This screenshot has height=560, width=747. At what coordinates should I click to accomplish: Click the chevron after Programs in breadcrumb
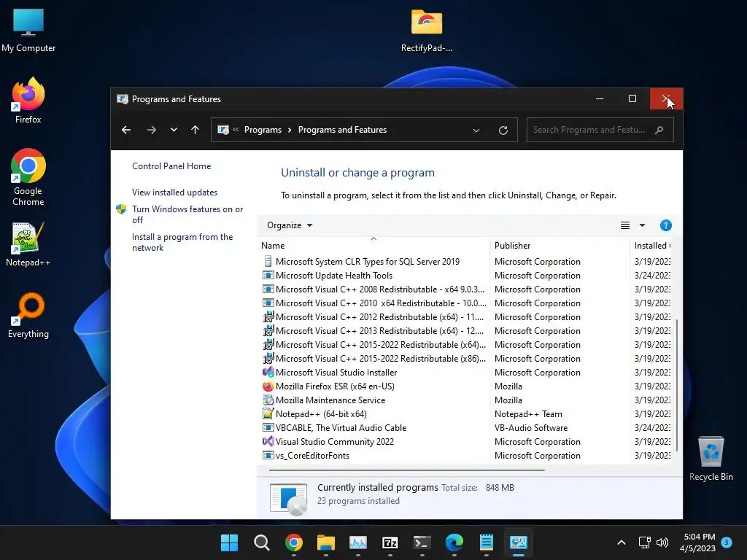click(290, 130)
